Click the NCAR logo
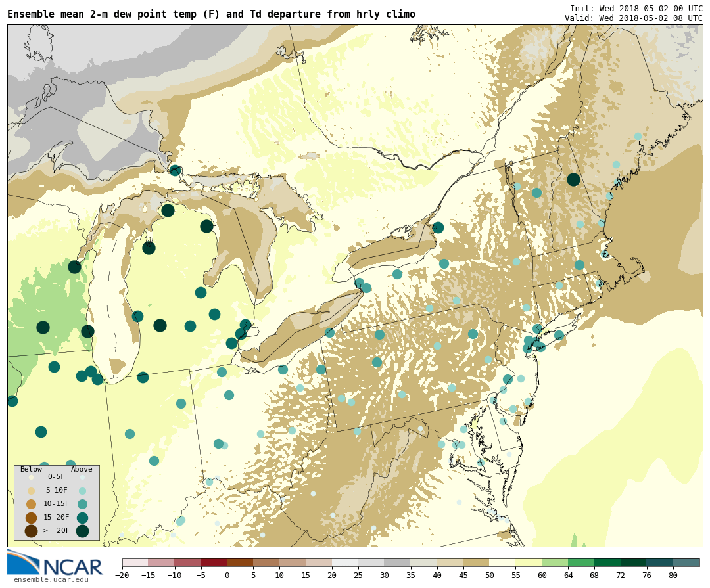Image resolution: width=710 pixels, height=588 pixels. click(x=55, y=564)
